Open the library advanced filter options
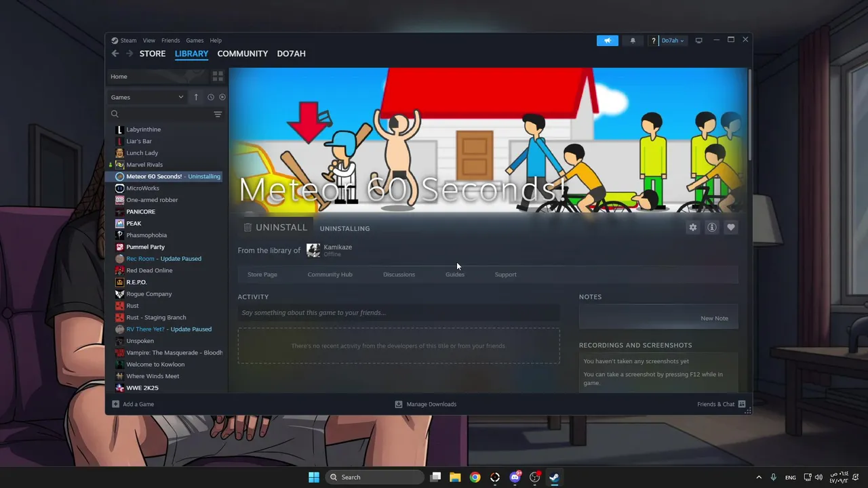 coord(218,114)
